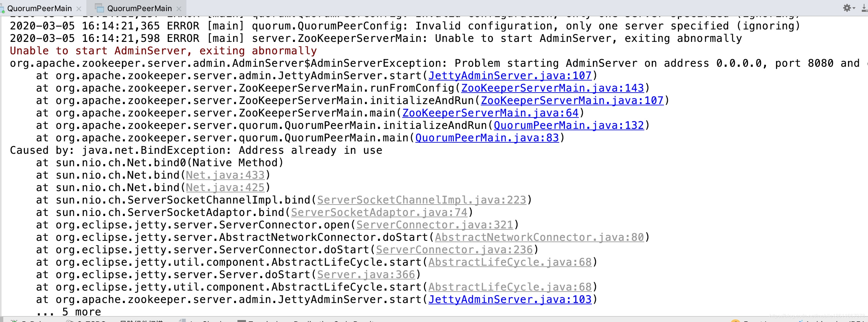This screenshot has height=322, width=868.
Task: Click '... 5 more' stack trace line
Action: click(x=69, y=312)
